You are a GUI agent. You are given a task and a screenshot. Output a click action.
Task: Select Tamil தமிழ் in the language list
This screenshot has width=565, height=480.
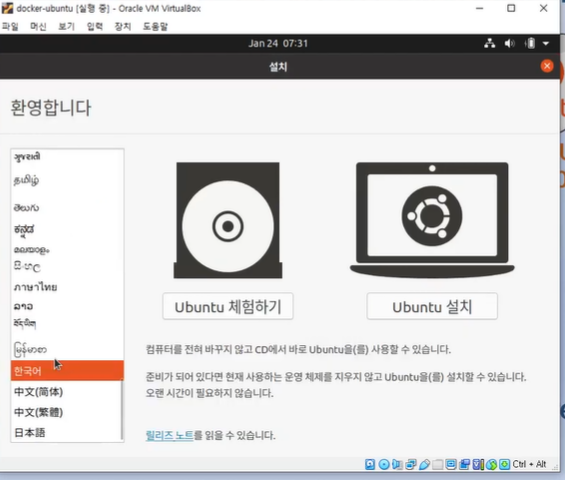tap(67, 180)
